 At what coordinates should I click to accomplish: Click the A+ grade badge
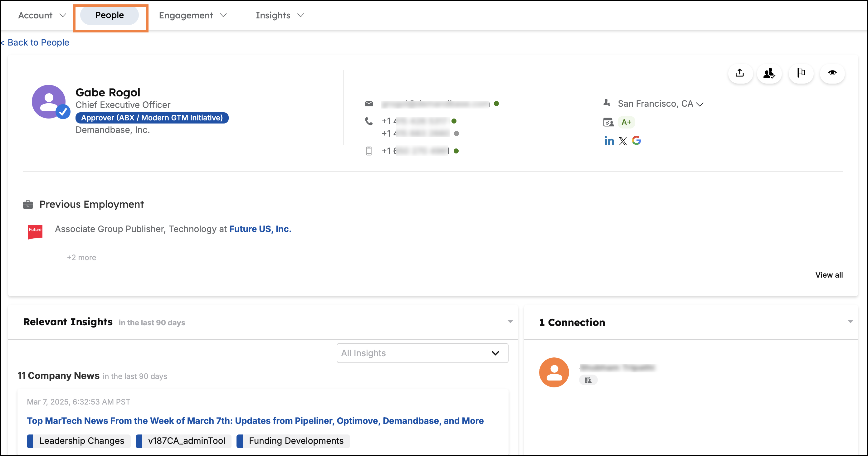(x=626, y=122)
